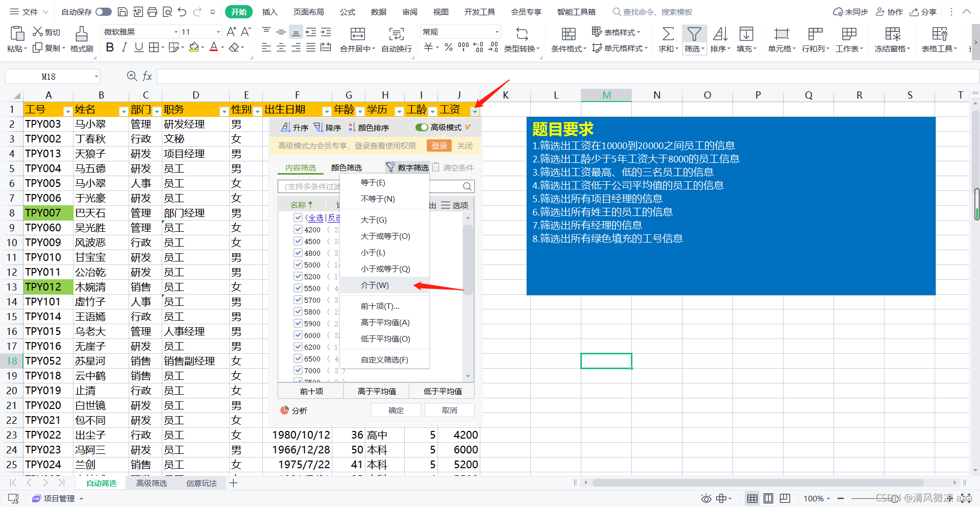Screen dimensions: 980x507
Task: Click the add new sheet plus icon
Action: pos(233,483)
